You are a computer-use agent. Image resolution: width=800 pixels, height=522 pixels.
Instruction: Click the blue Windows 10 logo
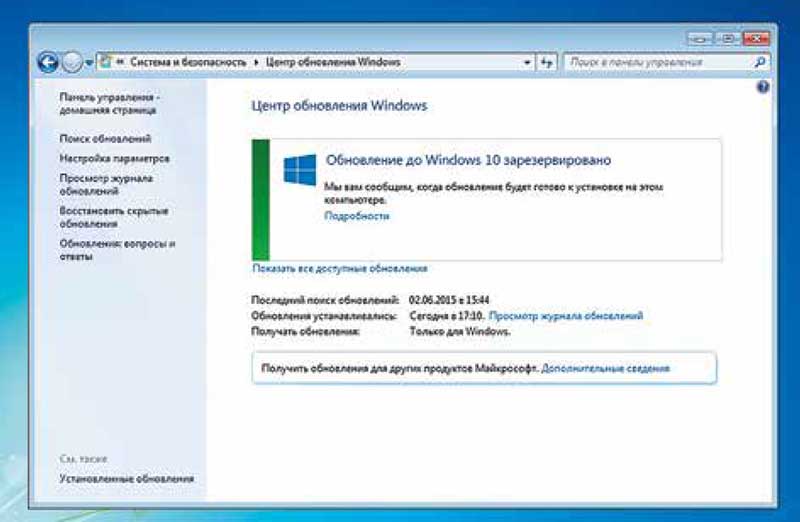tap(299, 170)
